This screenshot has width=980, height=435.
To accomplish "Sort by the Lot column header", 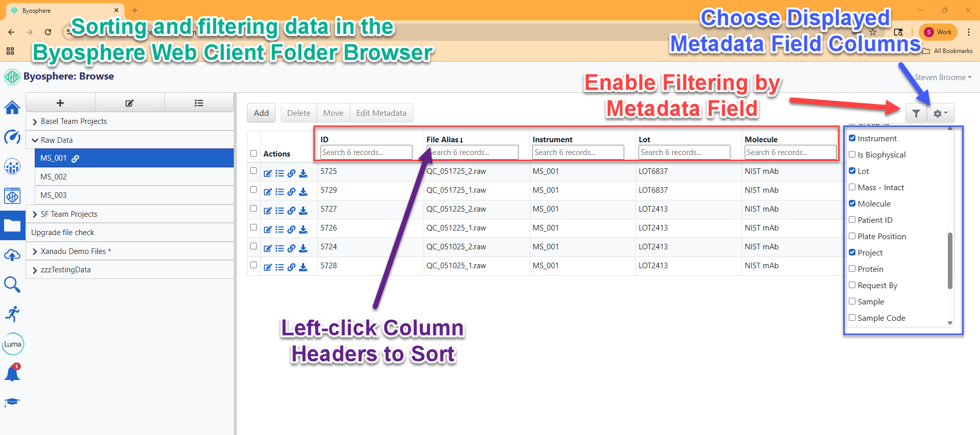I will point(645,140).
